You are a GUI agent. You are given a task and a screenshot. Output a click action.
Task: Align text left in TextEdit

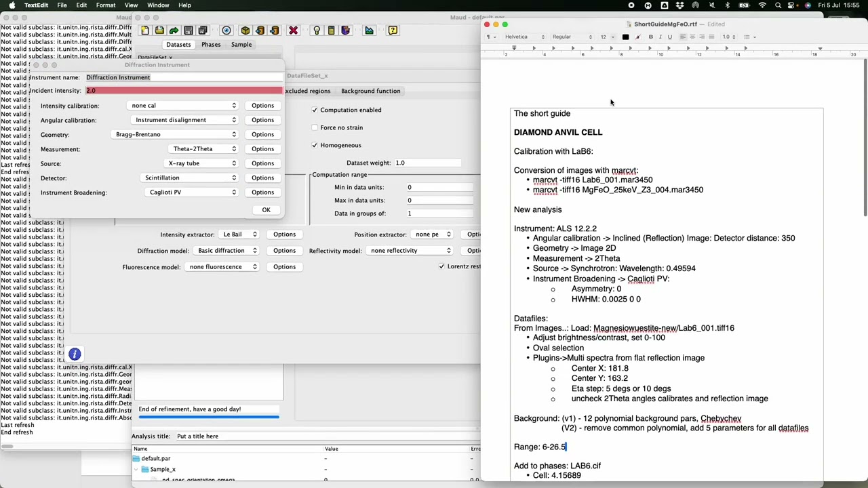(x=683, y=37)
